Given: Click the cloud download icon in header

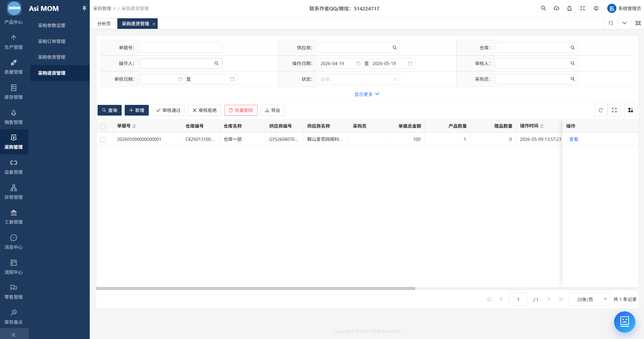Looking at the screenshot, I should 556,8.
